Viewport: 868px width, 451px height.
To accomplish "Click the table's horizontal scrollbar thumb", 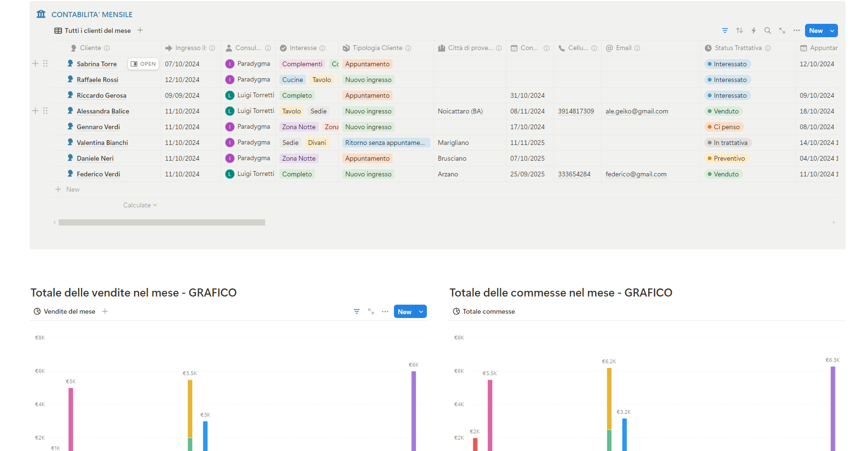I will click(x=162, y=222).
